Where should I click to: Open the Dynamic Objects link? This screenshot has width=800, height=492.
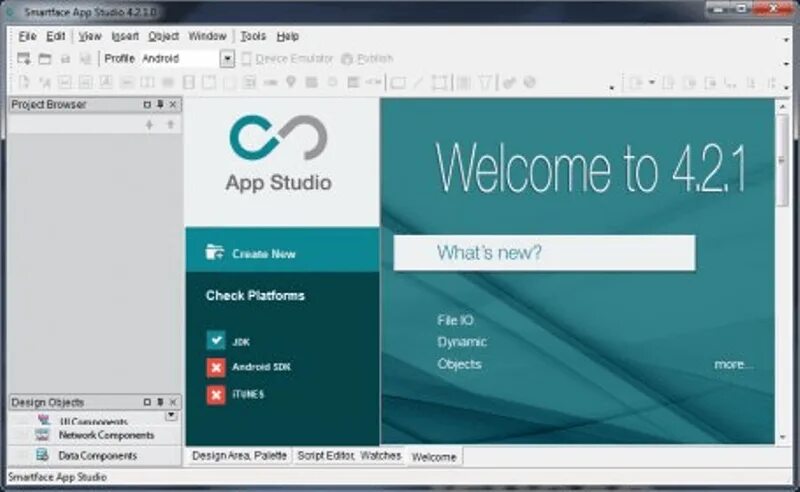462,353
